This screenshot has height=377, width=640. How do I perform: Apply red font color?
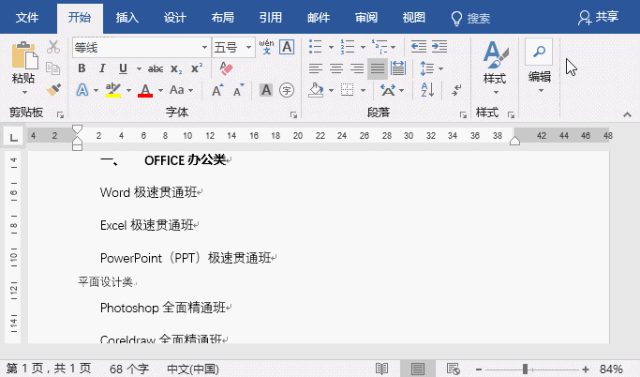pyautogui.click(x=145, y=90)
